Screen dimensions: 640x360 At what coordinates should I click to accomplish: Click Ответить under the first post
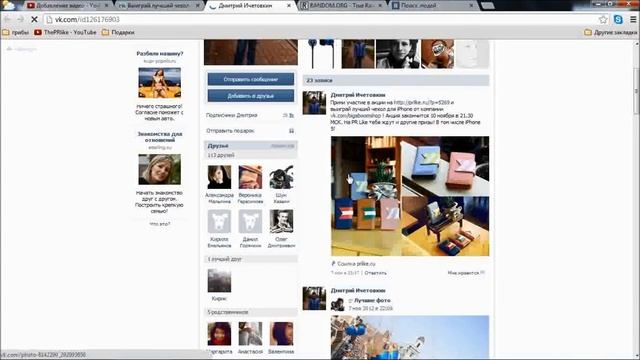pos(375,273)
